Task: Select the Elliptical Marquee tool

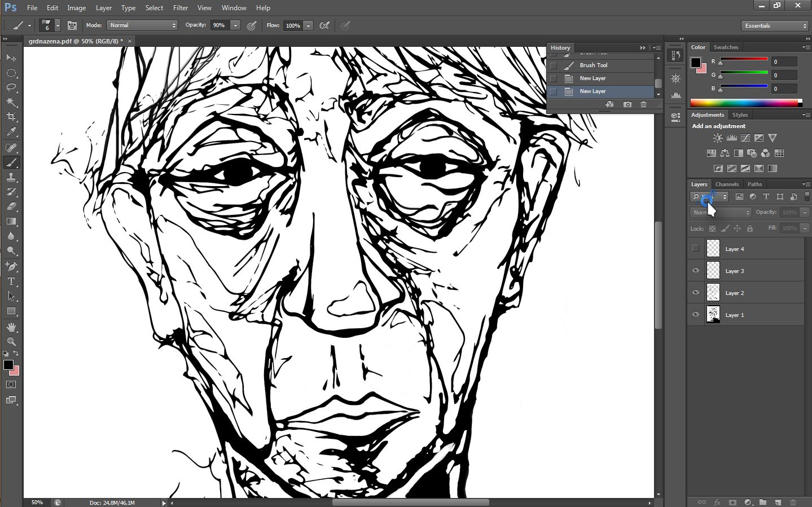Action: coord(11,73)
